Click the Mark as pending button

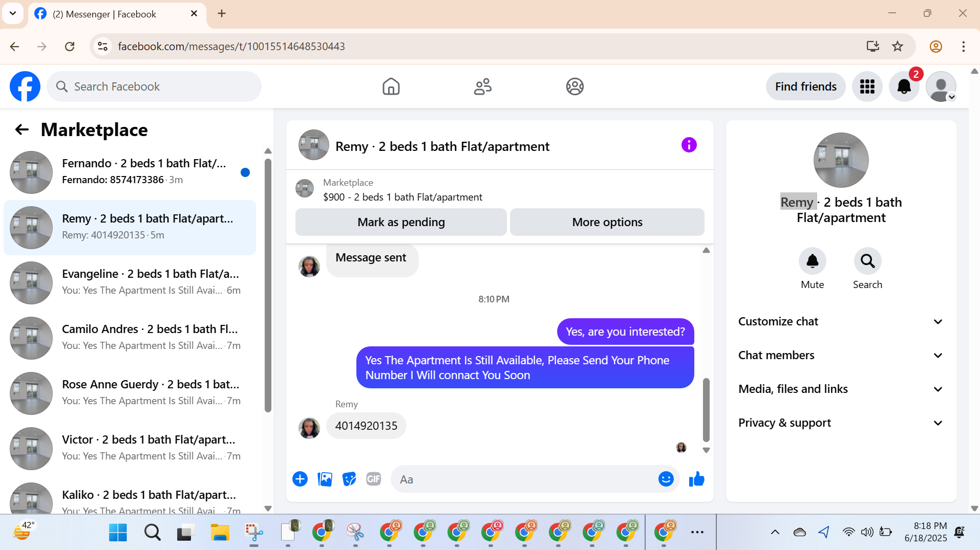(401, 222)
